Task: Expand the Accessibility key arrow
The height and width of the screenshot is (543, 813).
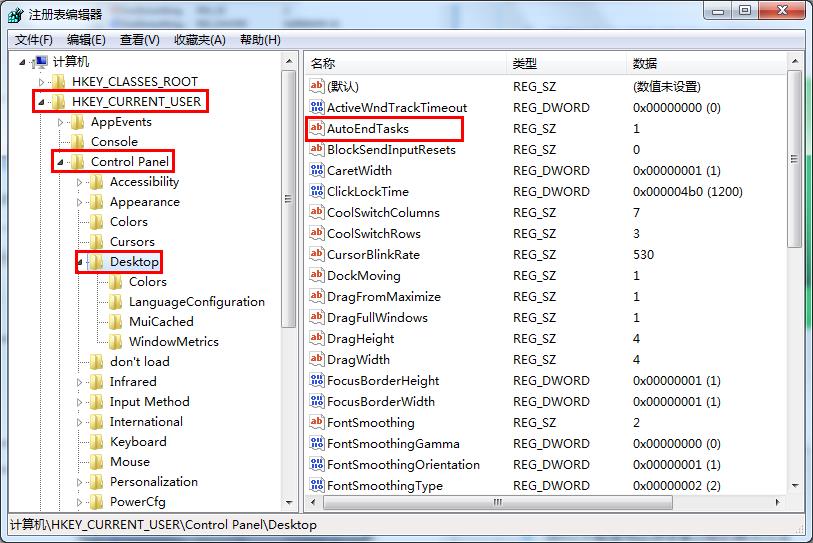Action: [x=80, y=182]
